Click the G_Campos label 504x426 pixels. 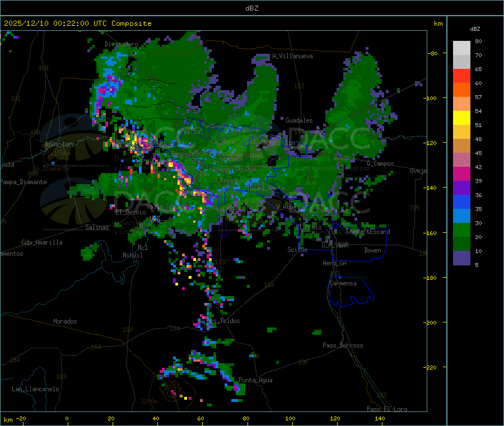click(381, 163)
